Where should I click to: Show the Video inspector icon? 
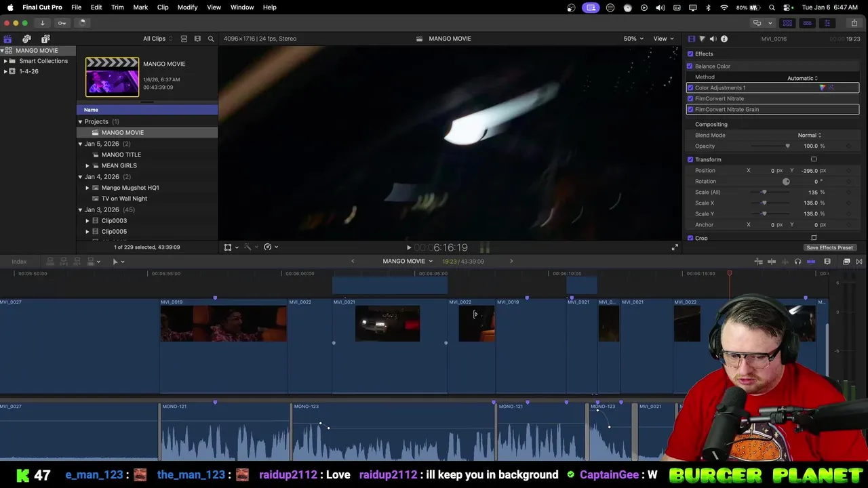[691, 39]
